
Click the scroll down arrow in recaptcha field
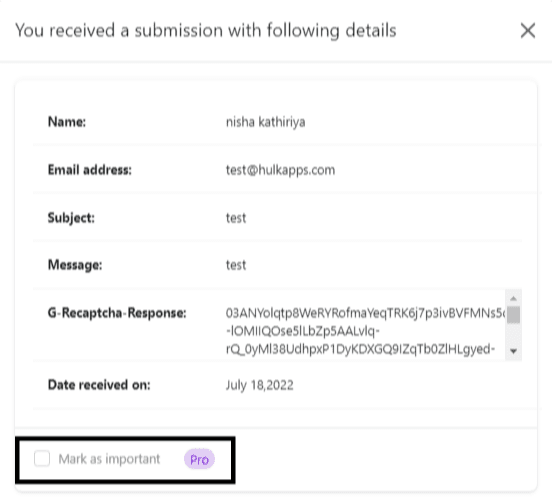click(x=513, y=351)
